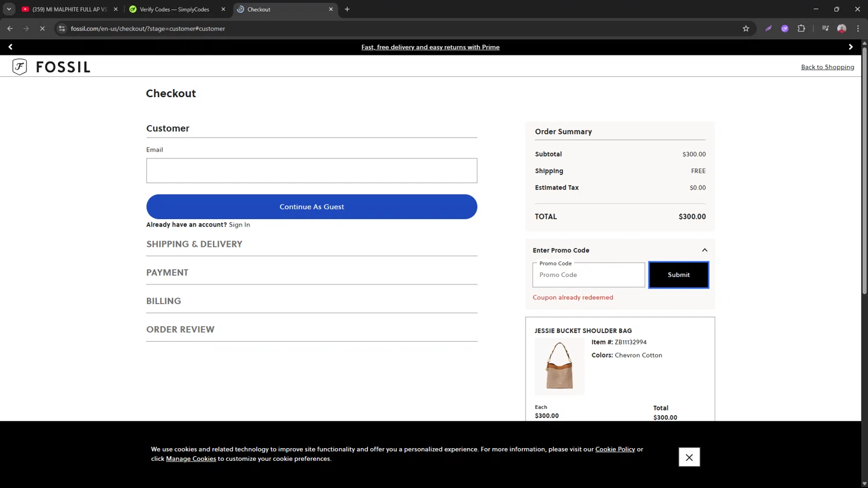Go Back to Shopping

pyautogui.click(x=827, y=67)
